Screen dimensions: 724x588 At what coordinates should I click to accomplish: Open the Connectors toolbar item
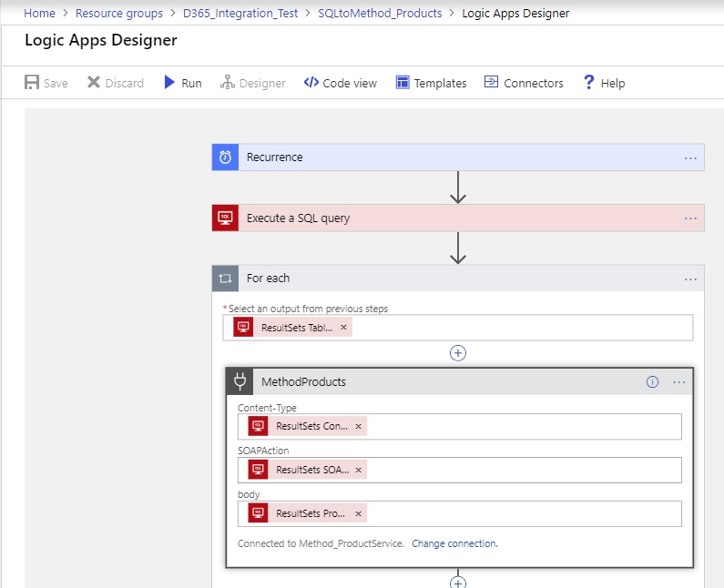coord(524,83)
